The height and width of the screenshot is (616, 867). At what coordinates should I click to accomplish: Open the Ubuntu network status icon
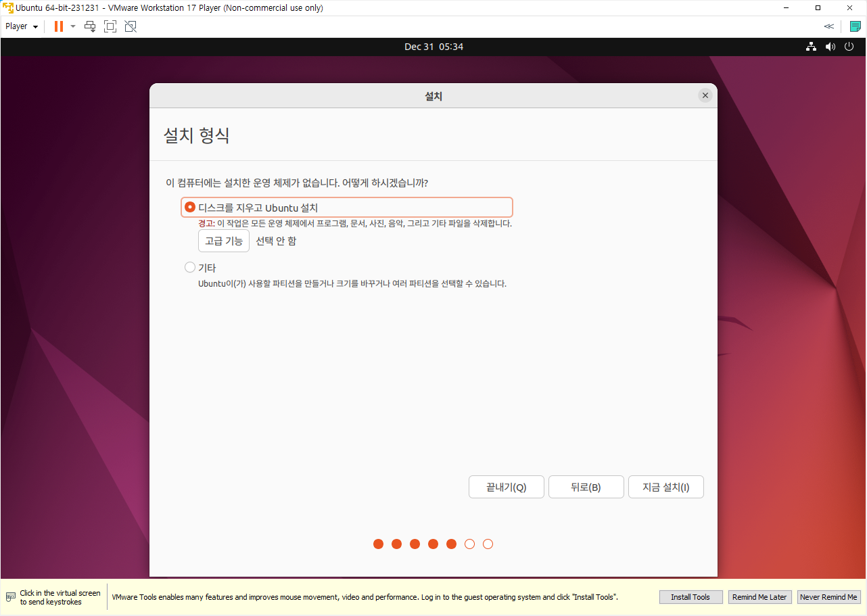(811, 47)
